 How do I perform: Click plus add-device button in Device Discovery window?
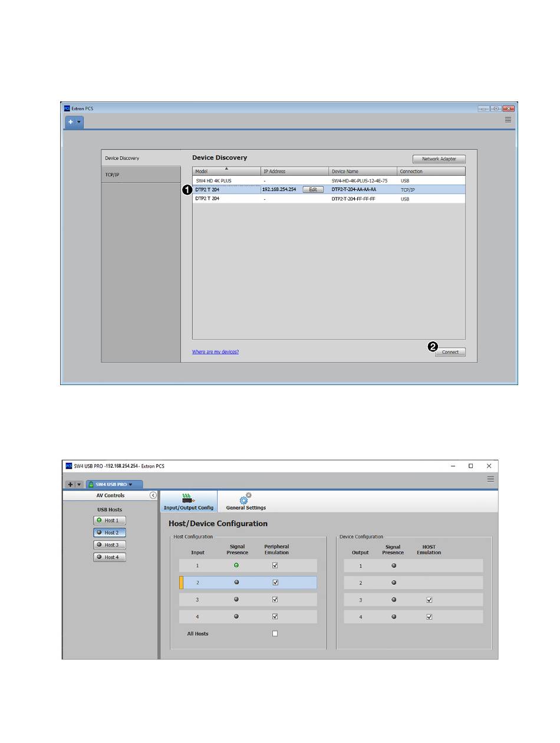click(x=70, y=123)
